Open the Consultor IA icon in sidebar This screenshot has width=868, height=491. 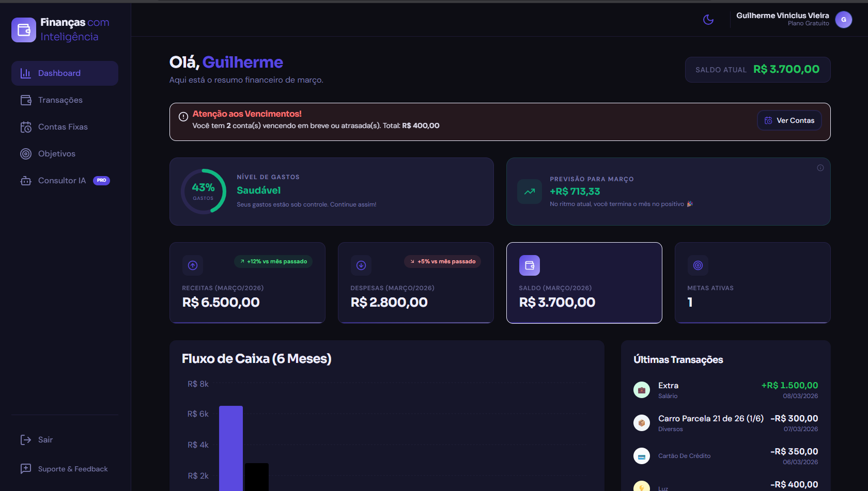26,180
